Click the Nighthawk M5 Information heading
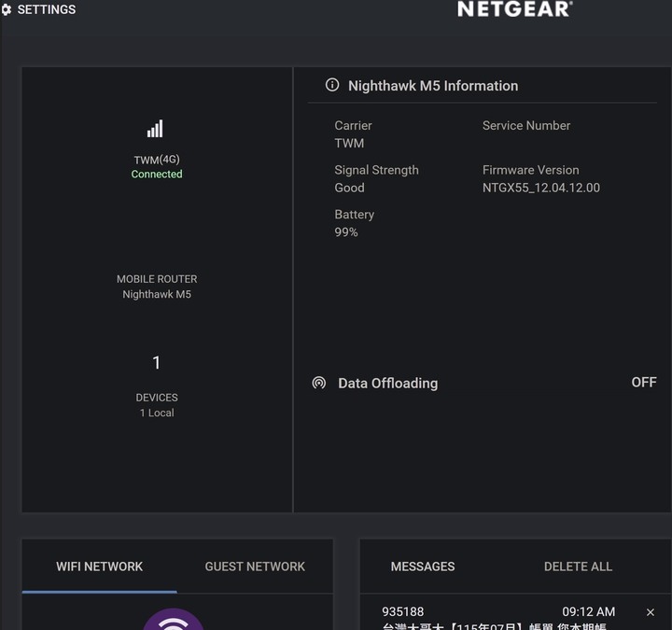Image resolution: width=672 pixels, height=630 pixels. pos(433,86)
